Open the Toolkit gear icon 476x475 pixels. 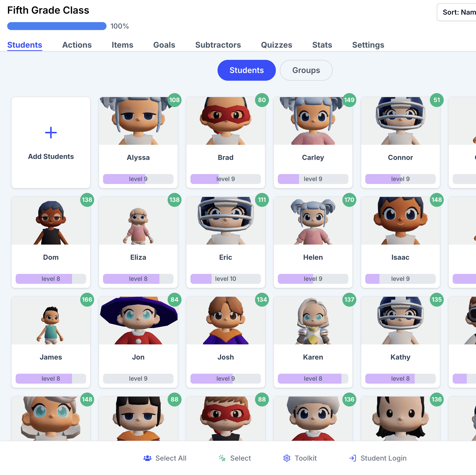[287, 458]
